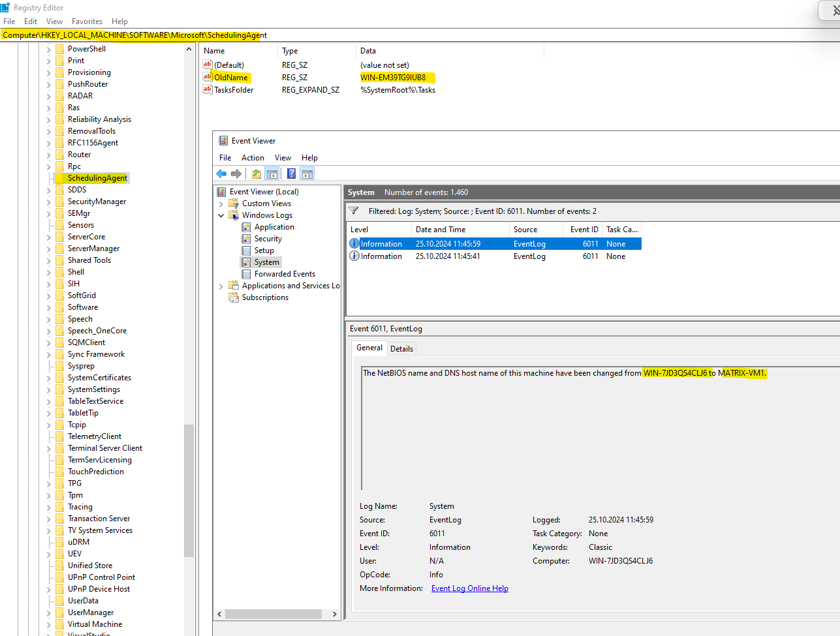
Task: Switch to the Details tab of event 6011
Action: 401,348
